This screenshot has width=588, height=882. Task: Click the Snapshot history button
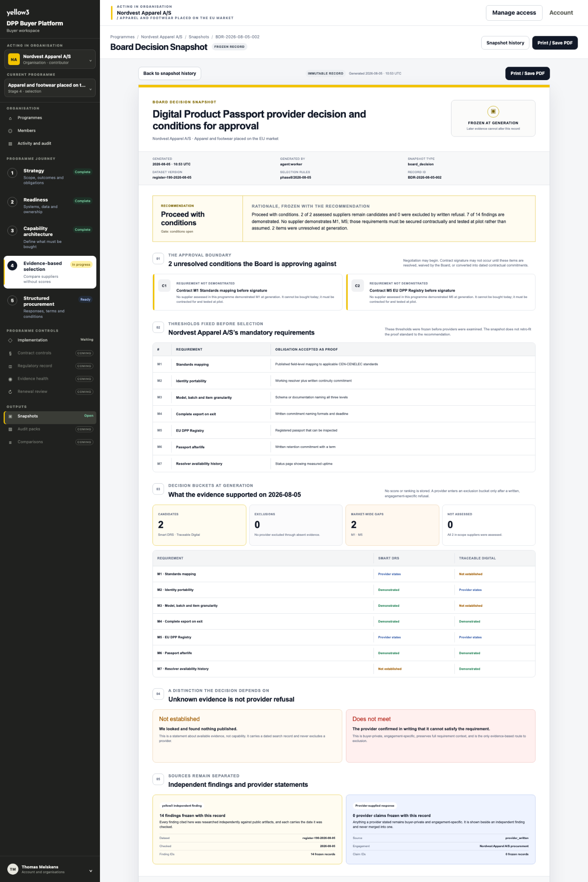(505, 43)
